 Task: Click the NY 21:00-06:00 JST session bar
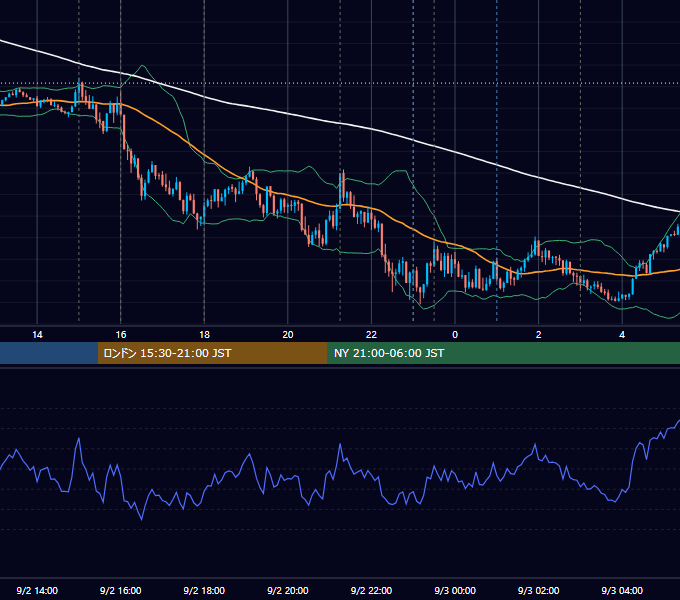point(503,353)
